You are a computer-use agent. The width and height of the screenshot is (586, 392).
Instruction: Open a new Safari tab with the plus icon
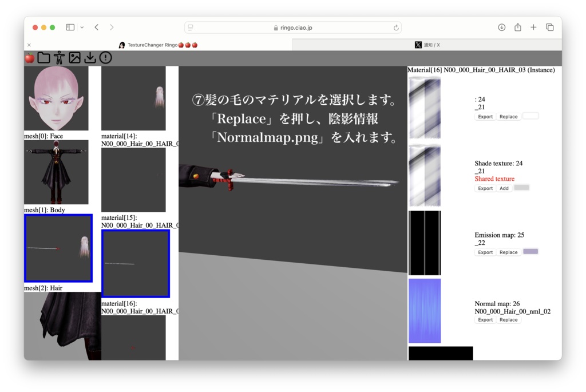tap(533, 27)
